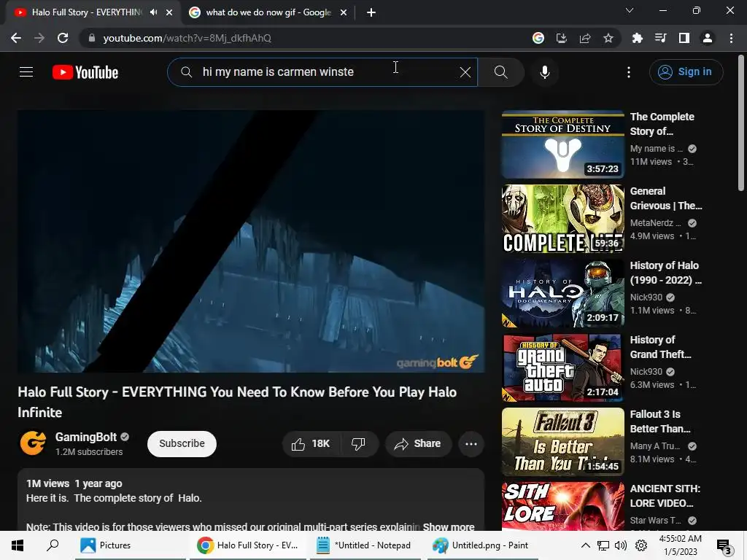
Task: Open General Grievous Complete Life thumbnail
Action: pyautogui.click(x=562, y=219)
